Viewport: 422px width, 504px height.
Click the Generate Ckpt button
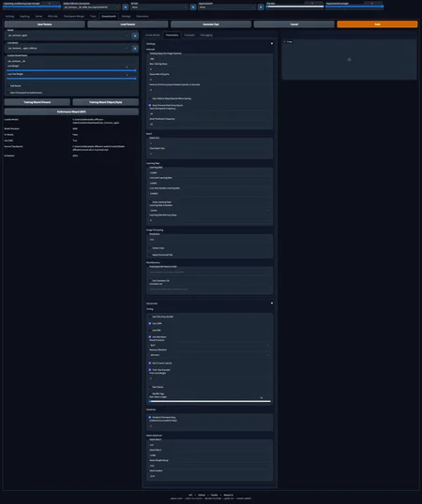click(x=211, y=24)
